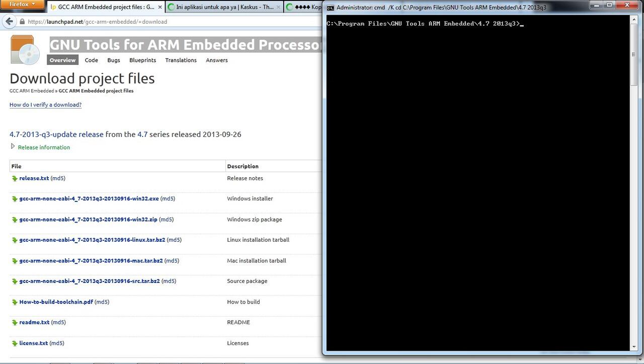Screen dimensions: 644x364
Task: Open md5 link for src.tar.bz2
Action: (169, 281)
